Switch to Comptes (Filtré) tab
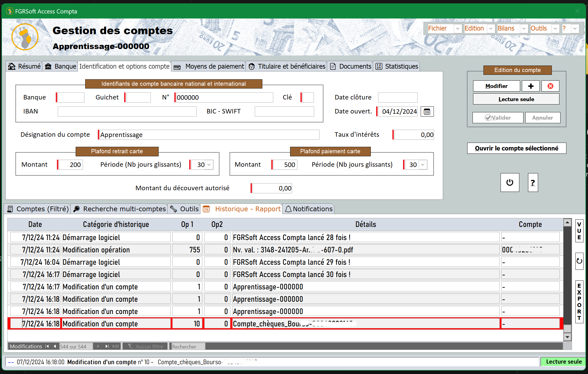 [38, 209]
